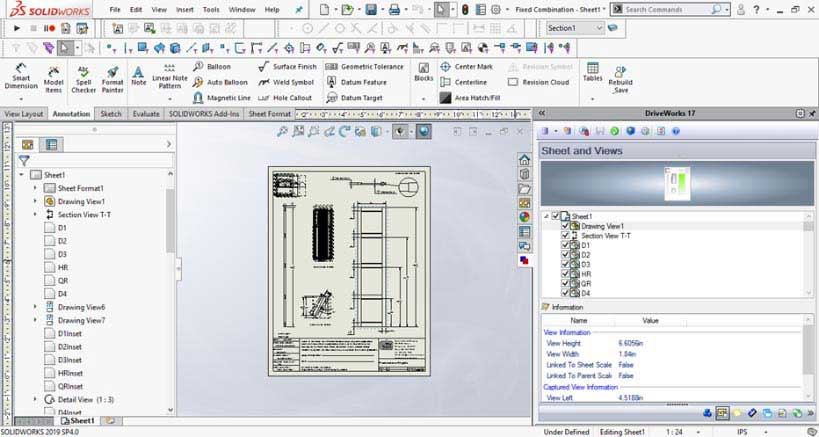Open the Insert menu
This screenshot has height=437, width=819.
point(185,9)
